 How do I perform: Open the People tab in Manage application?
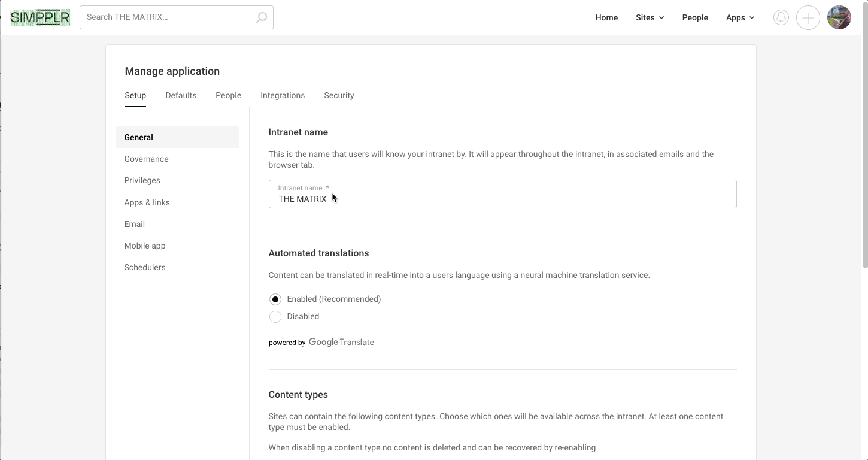228,95
